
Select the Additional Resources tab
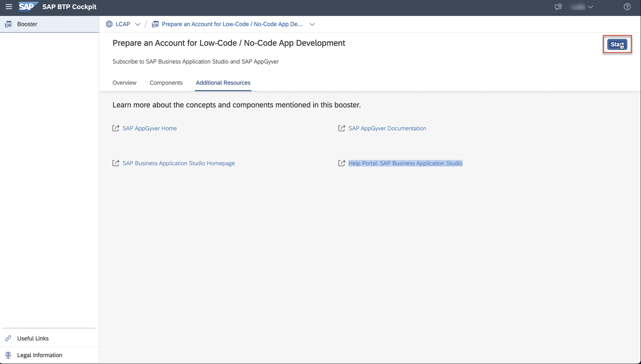coord(223,83)
